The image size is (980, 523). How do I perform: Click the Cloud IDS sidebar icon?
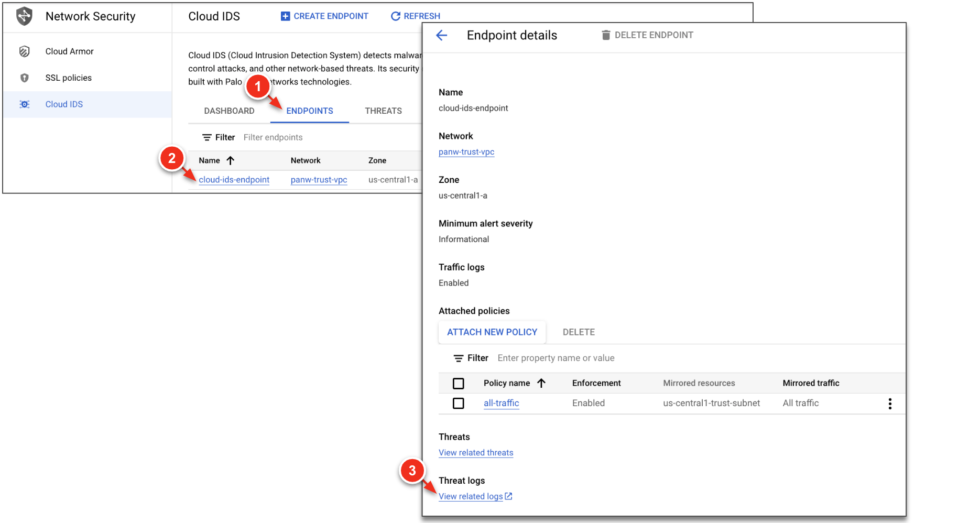24,104
